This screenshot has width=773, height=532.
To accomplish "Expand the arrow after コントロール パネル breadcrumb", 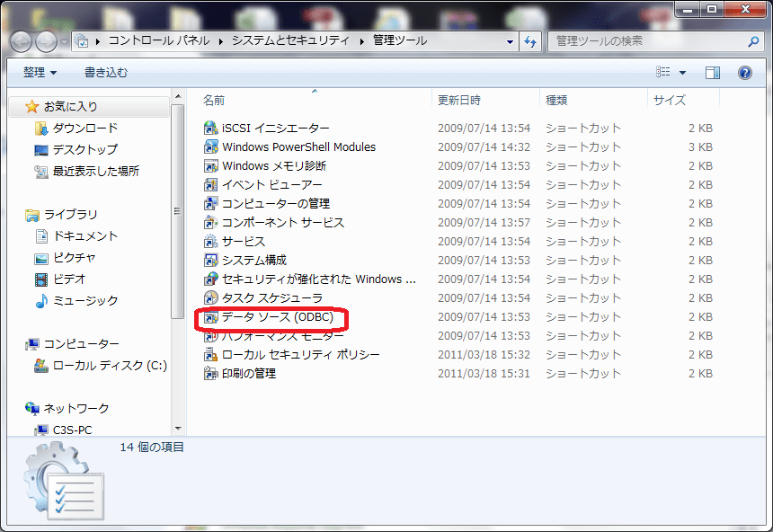I will (x=221, y=41).
